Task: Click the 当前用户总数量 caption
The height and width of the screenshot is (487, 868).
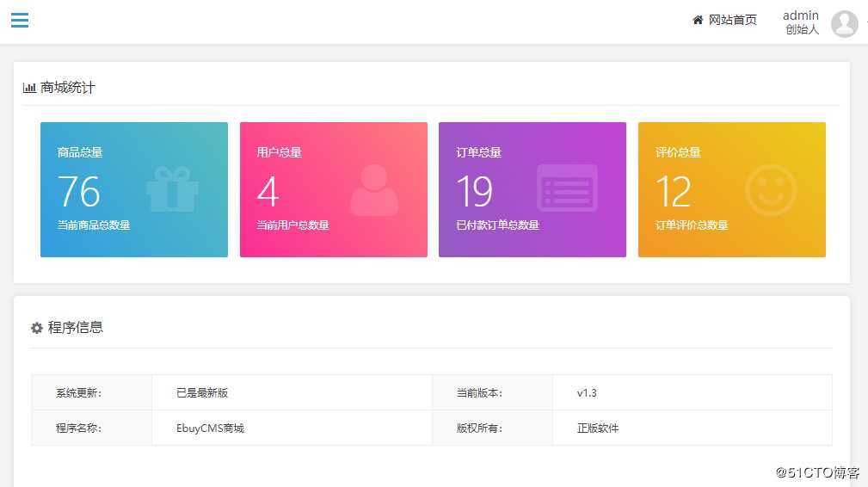Action: click(292, 225)
